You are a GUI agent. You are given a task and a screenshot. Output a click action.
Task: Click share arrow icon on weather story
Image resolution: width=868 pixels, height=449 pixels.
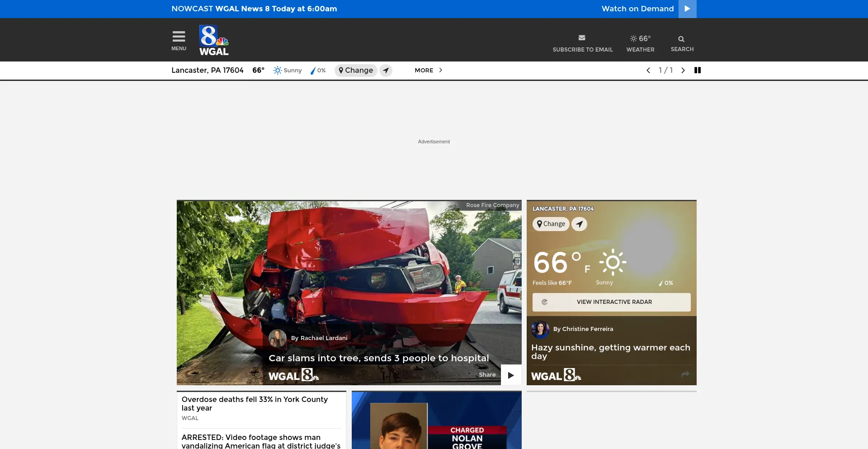click(x=685, y=374)
